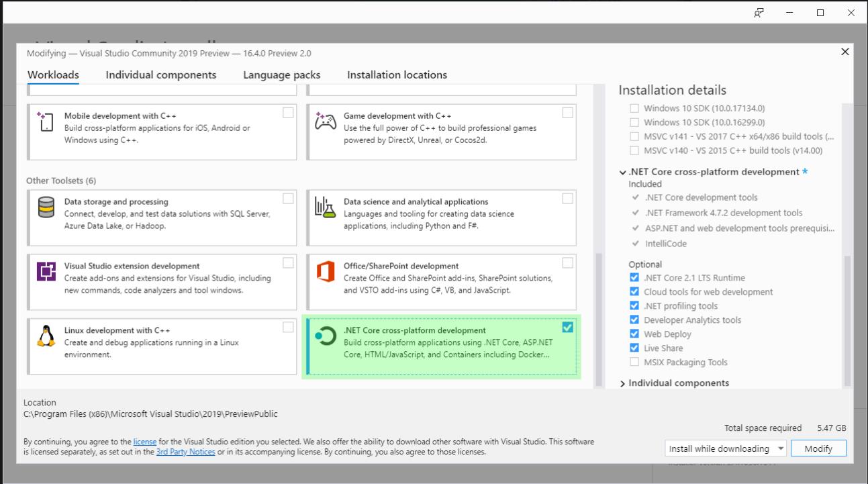The width and height of the screenshot is (868, 484).
Task: Click .NET Framework 4.7.2 development tools item
Action: click(x=723, y=213)
